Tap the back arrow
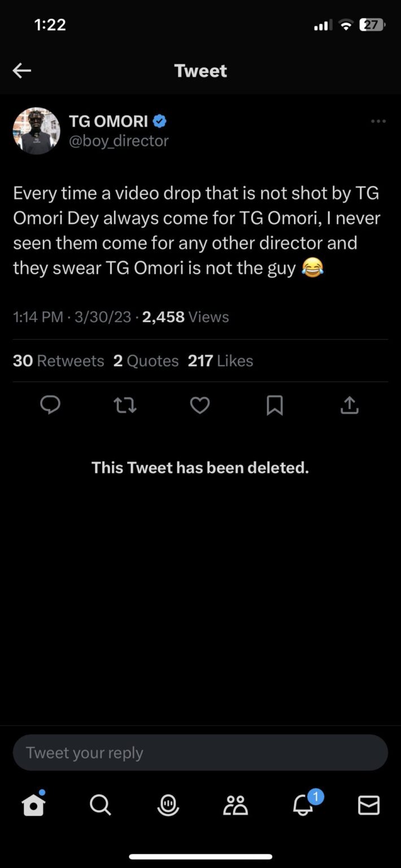Screen dimensions: 401x868 pyautogui.click(x=22, y=71)
